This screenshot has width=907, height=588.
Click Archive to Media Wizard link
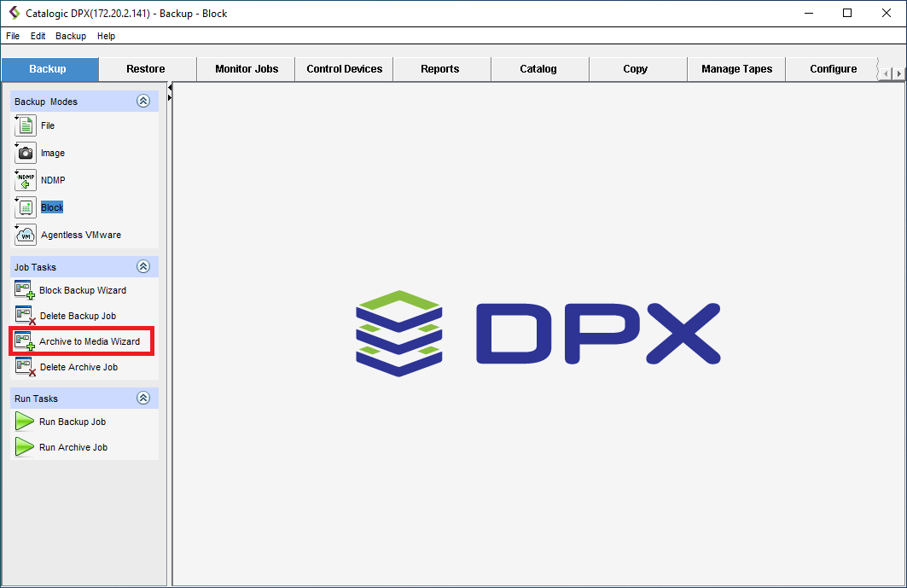[90, 341]
